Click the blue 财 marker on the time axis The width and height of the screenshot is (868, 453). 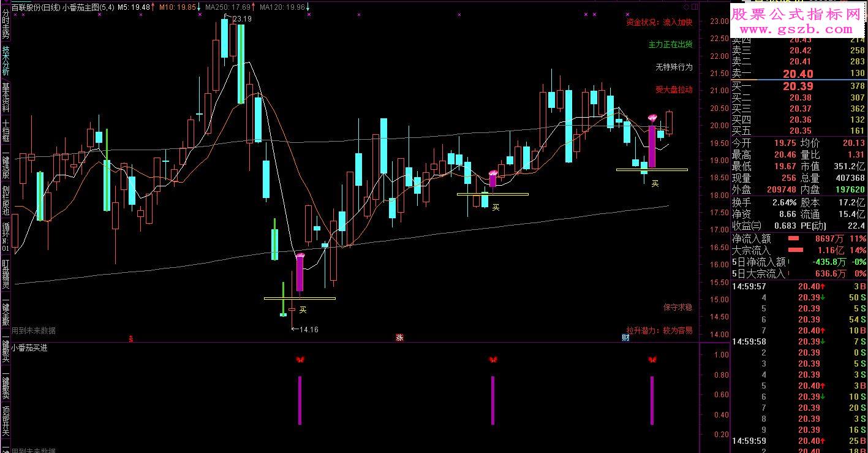click(625, 338)
